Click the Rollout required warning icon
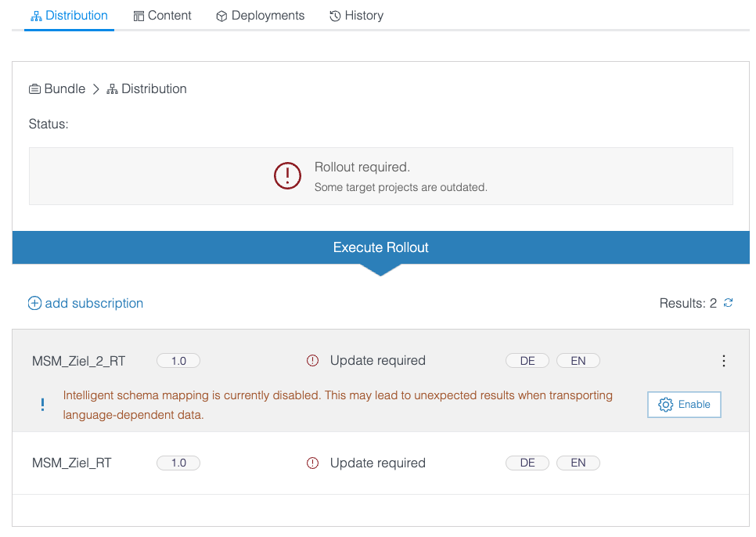This screenshot has height=537, width=756. [x=287, y=175]
